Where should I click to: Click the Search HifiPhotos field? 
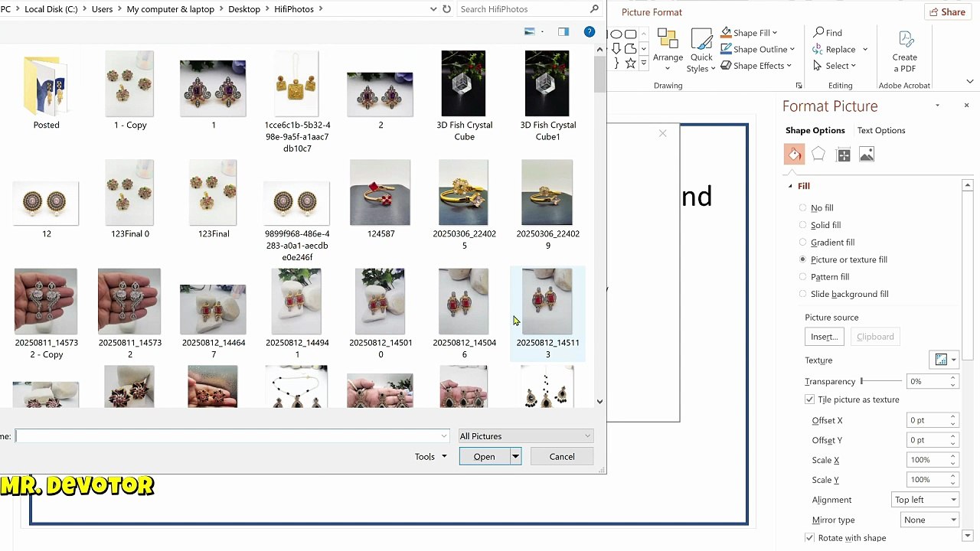[x=524, y=9]
